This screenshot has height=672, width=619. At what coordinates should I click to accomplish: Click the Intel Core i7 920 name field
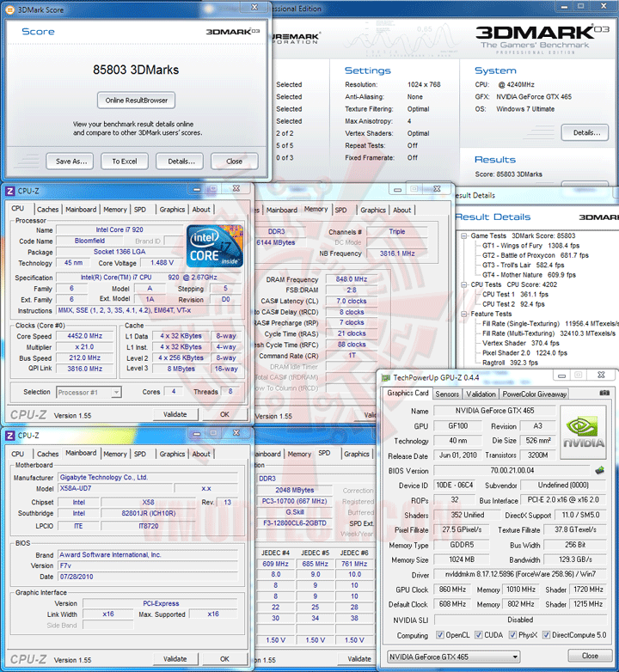point(120,229)
